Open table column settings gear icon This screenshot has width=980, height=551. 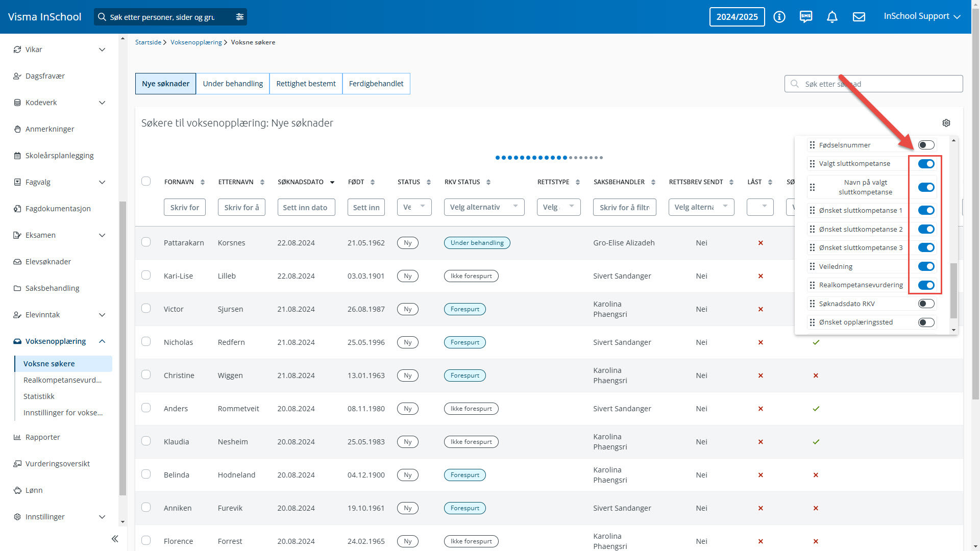point(946,123)
